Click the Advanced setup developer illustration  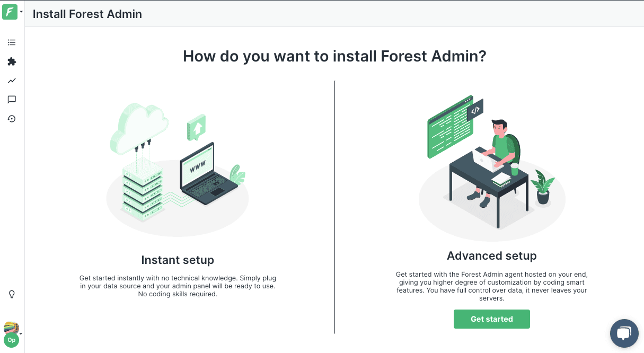click(x=492, y=167)
